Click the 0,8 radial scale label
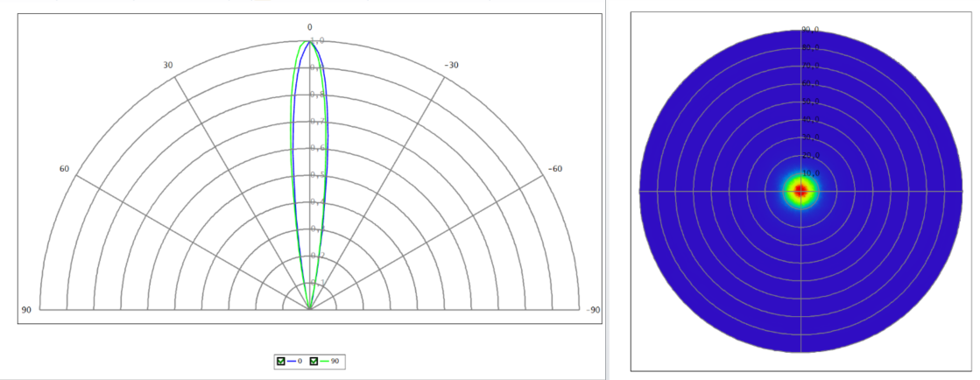This screenshot has height=380, width=980. coord(317,95)
